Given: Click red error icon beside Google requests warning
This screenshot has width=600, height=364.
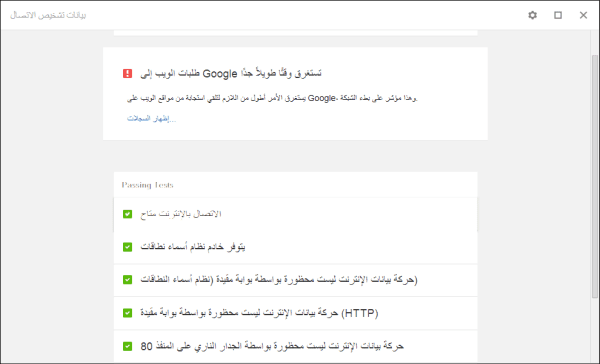Looking at the screenshot, I should 127,73.
